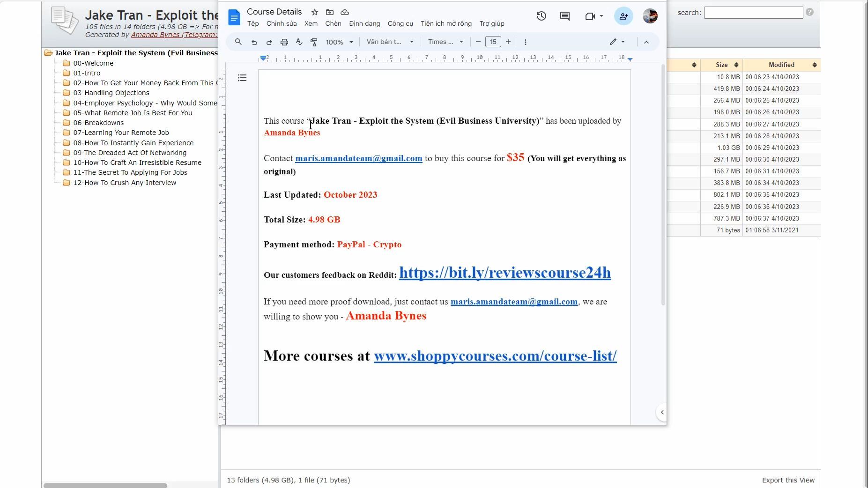Screen dimensions: 868x488
Task: Click the search input field
Action: pyautogui.click(x=753, y=13)
